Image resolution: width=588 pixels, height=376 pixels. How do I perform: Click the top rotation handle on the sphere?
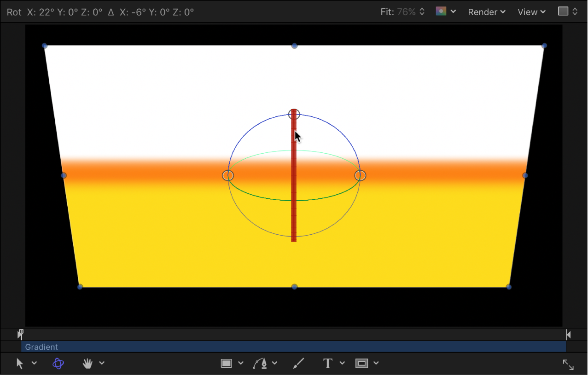(294, 114)
